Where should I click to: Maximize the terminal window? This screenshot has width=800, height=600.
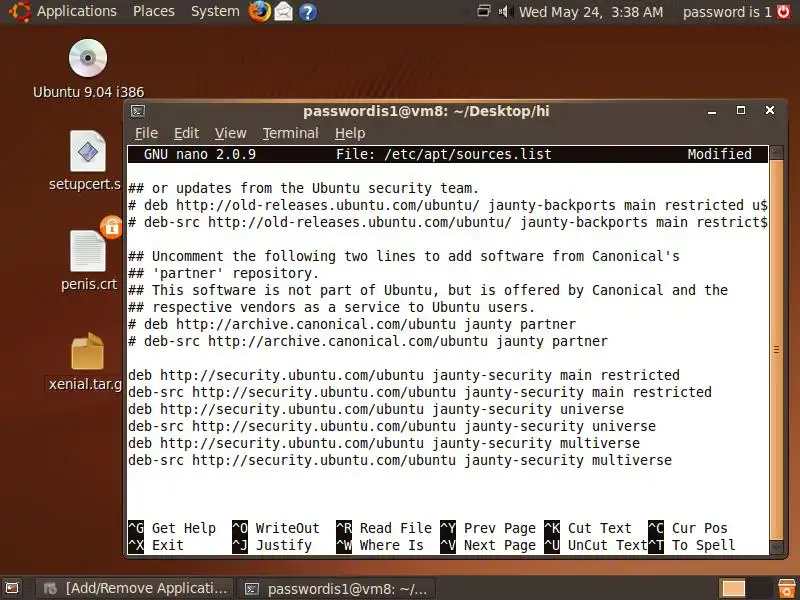coord(741,111)
